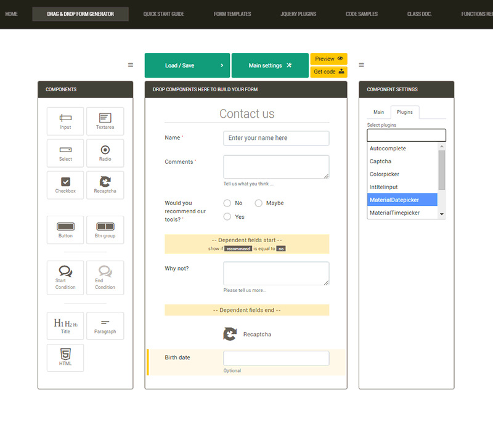This screenshot has width=493, height=448.
Task: Click the plugins list scrollbar thumb
Action: click(441, 169)
